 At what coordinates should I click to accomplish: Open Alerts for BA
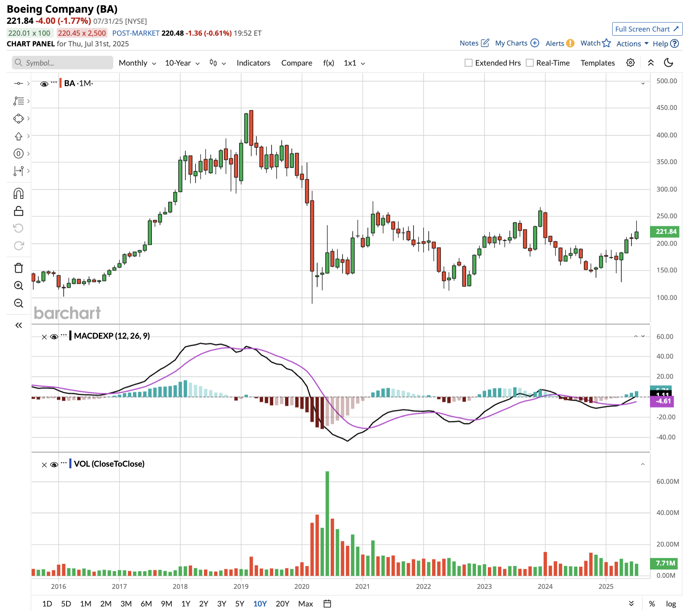click(x=560, y=43)
